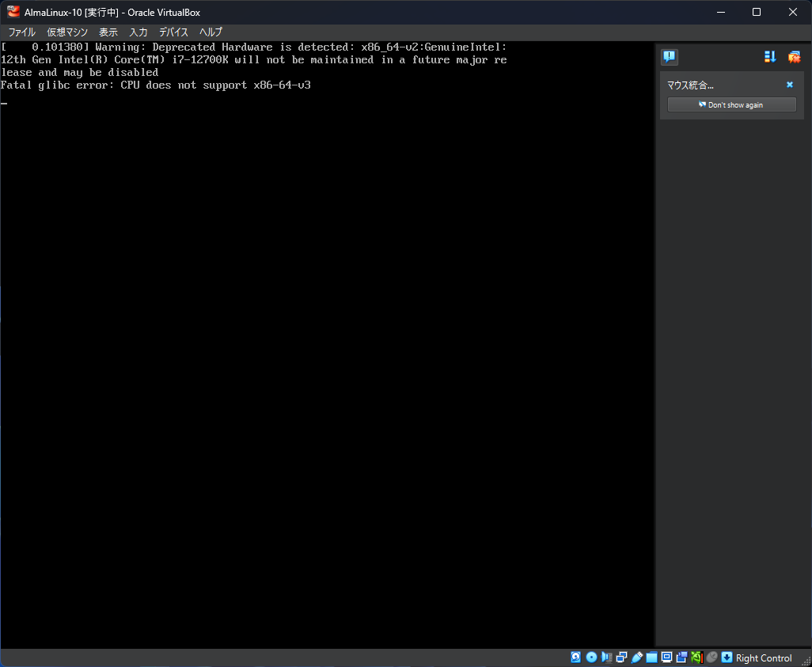
Task: Toggle the warning messages filter bubble
Action: click(x=669, y=56)
